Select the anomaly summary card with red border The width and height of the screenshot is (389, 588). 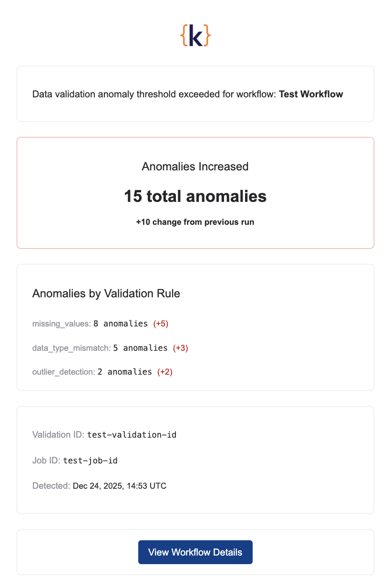coord(195,193)
